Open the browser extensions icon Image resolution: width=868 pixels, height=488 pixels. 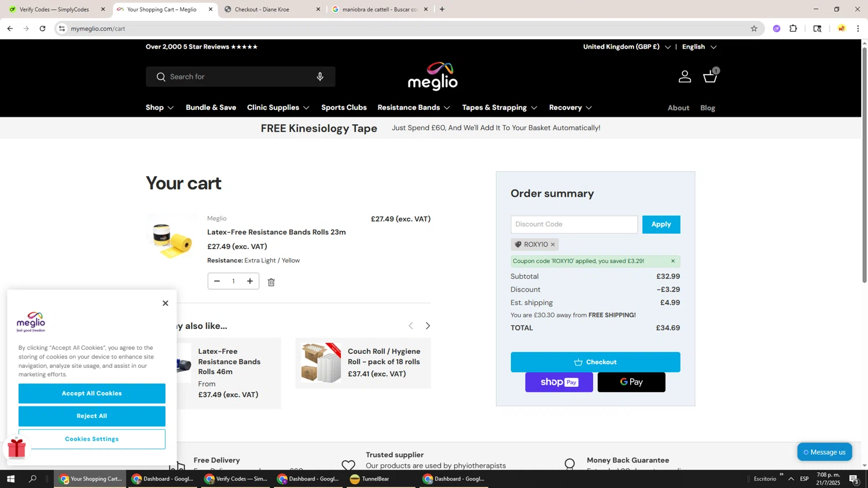coord(793,28)
